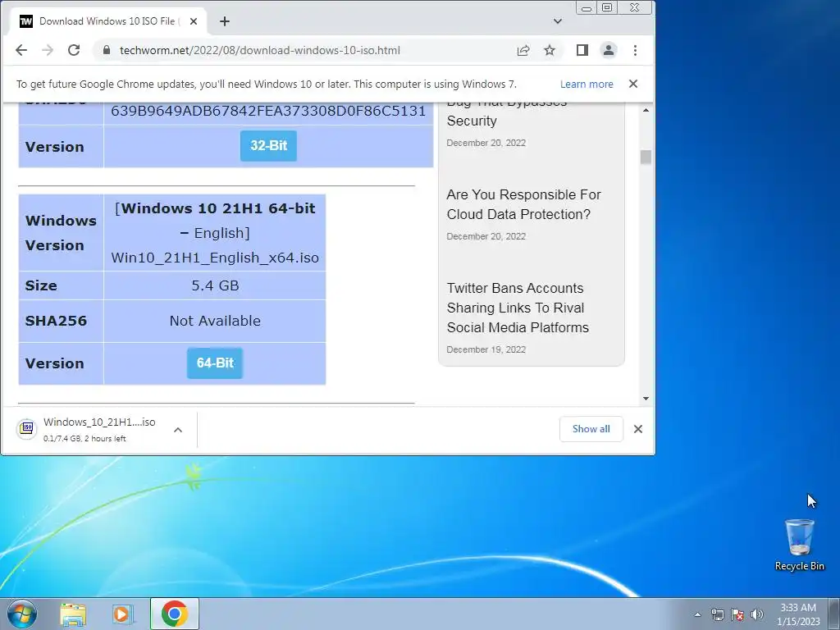Click the network tray icon
This screenshot has width=840, height=630.
[x=717, y=614]
